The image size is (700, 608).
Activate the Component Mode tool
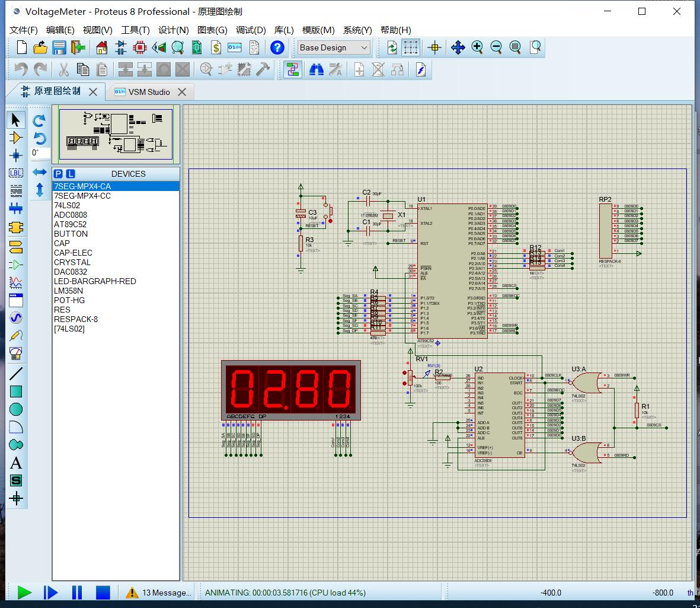click(x=15, y=138)
